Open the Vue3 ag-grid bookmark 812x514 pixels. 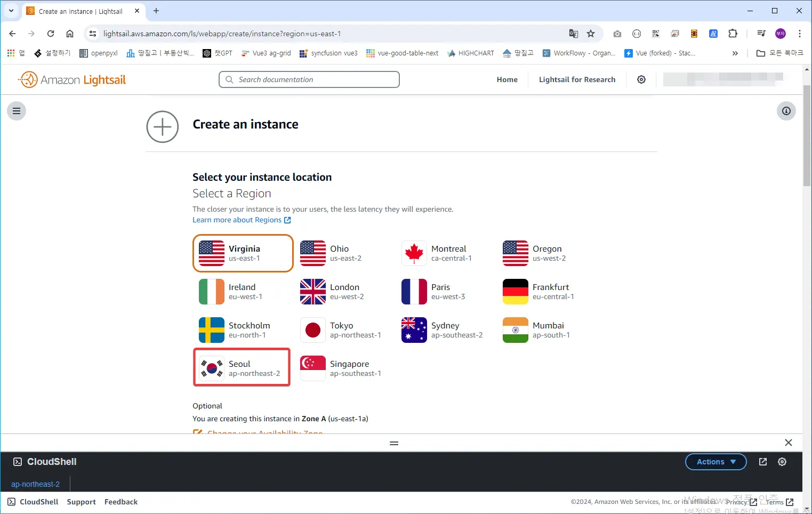[266, 53]
